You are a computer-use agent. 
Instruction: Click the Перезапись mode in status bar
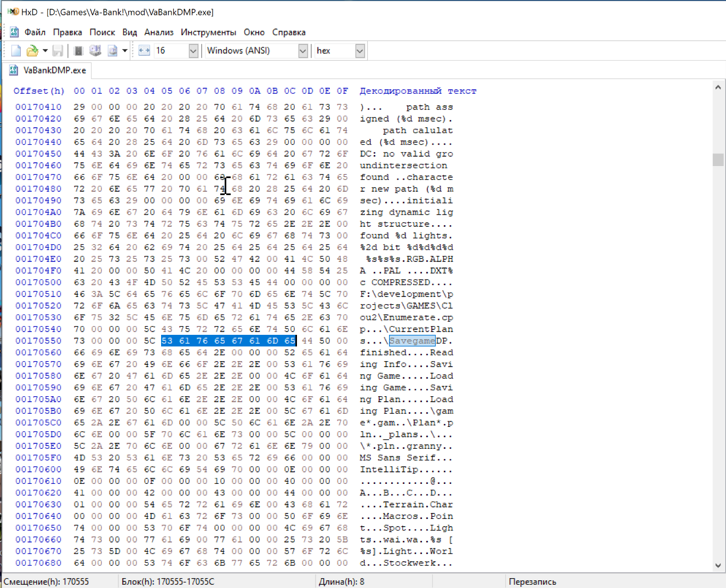[x=532, y=581]
